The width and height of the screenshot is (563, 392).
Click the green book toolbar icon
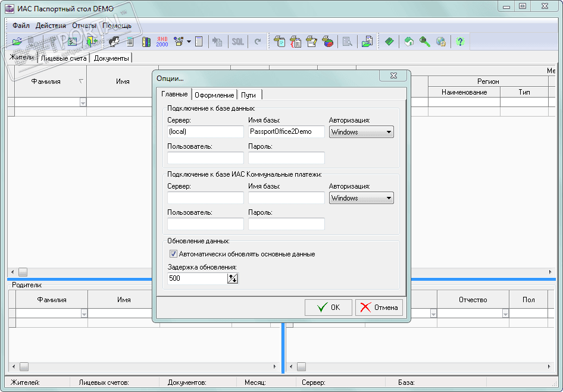pyautogui.click(x=389, y=42)
